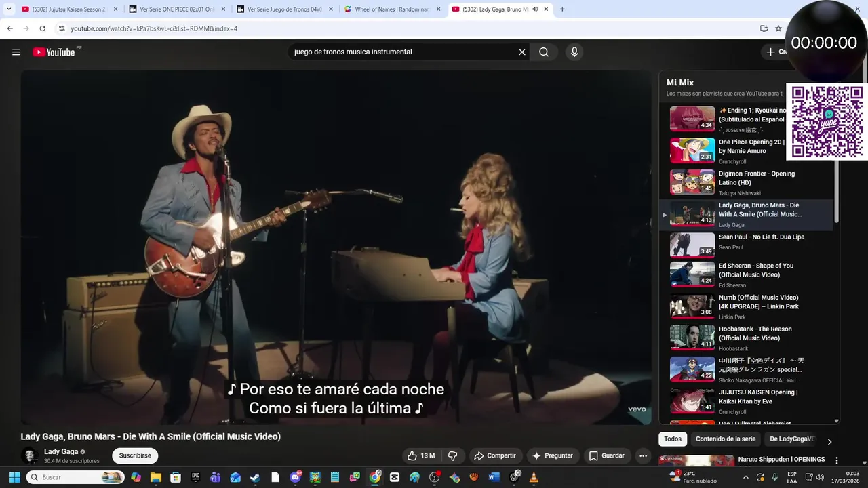This screenshot has width=868, height=488.
Task: Click the Mi Mix playlist title
Action: 680,83
